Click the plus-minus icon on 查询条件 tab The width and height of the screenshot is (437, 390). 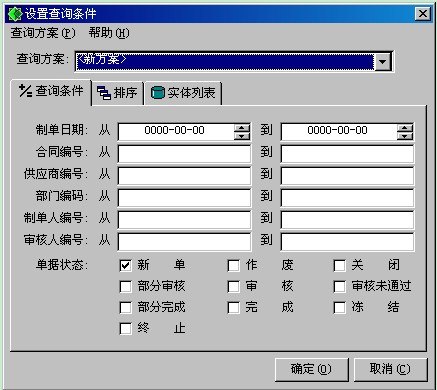[25, 91]
